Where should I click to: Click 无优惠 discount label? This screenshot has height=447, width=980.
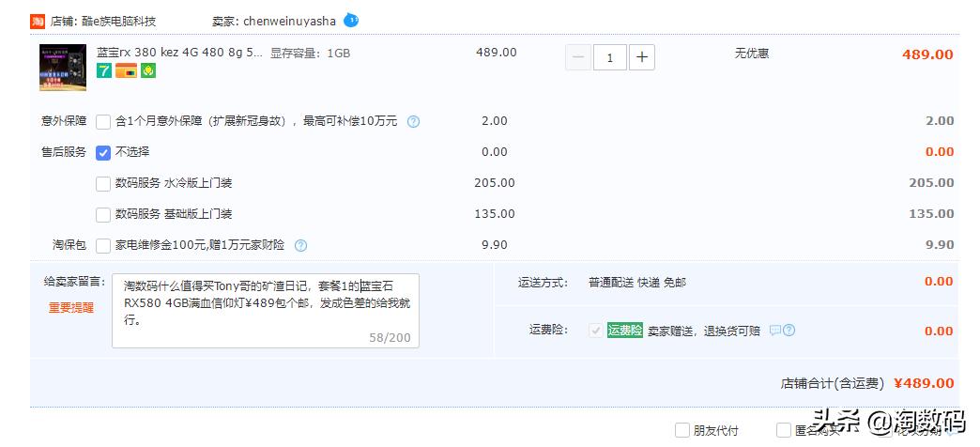752,54
